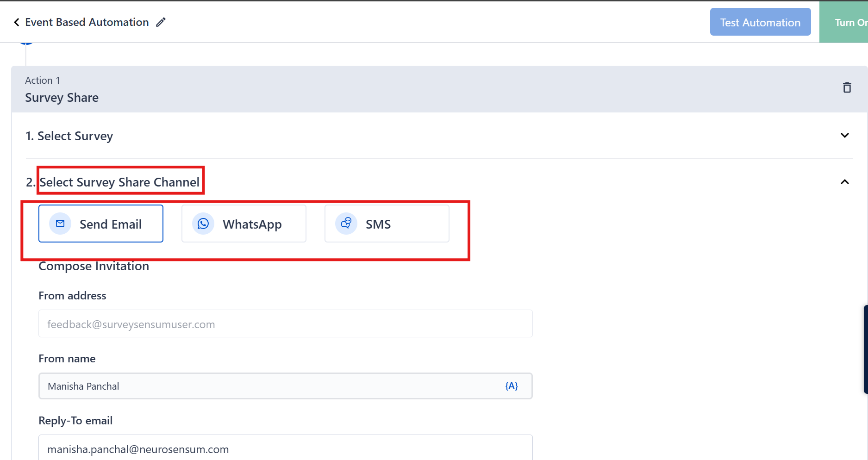Collapse the Select Survey Share Channel chevron
868x460 pixels.
(x=844, y=182)
